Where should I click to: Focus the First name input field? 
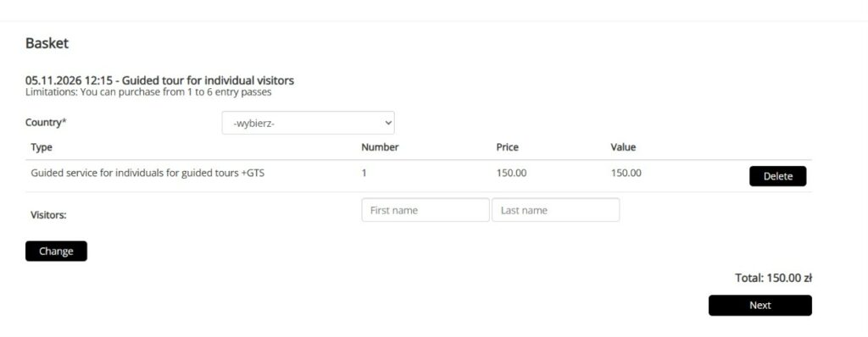426,210
